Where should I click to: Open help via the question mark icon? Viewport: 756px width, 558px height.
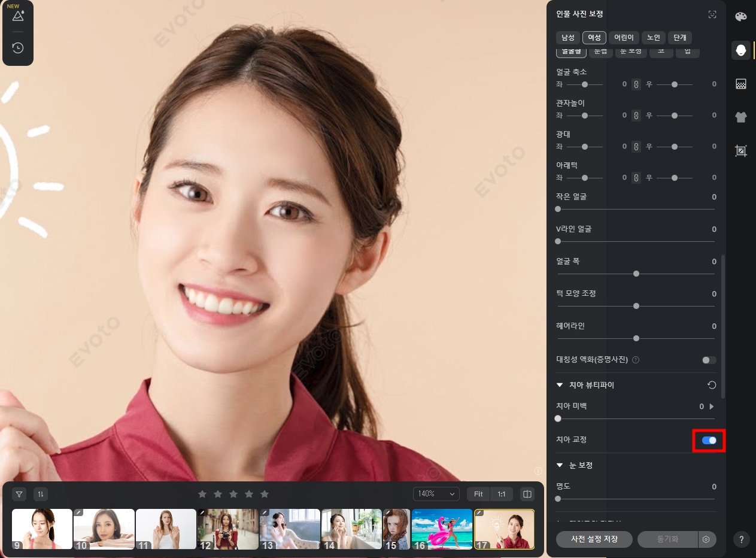click(x=741, y=538)
